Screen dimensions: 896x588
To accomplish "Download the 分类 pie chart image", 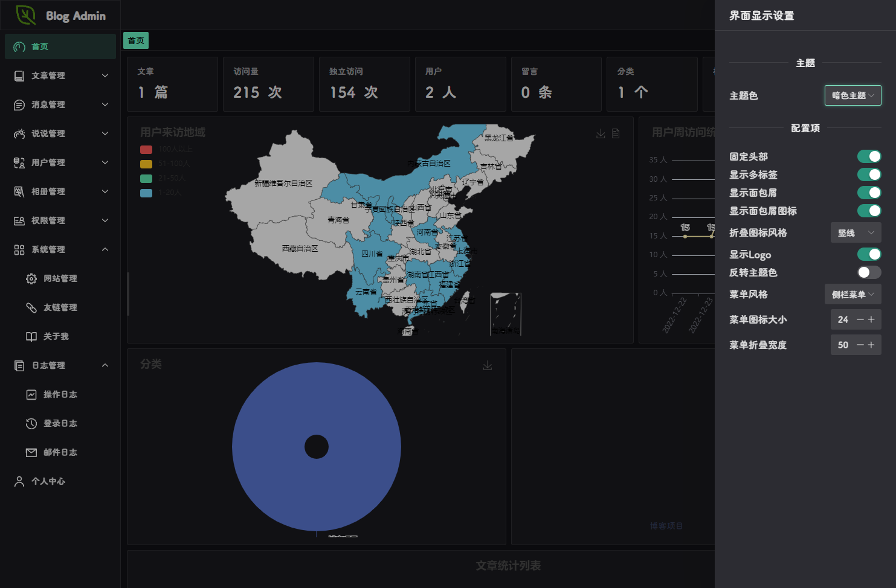I will (488, 365).
